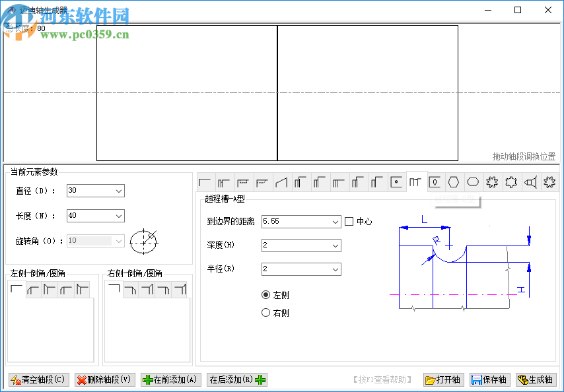Choose the last left-side chamfer tab

(83, 290)
